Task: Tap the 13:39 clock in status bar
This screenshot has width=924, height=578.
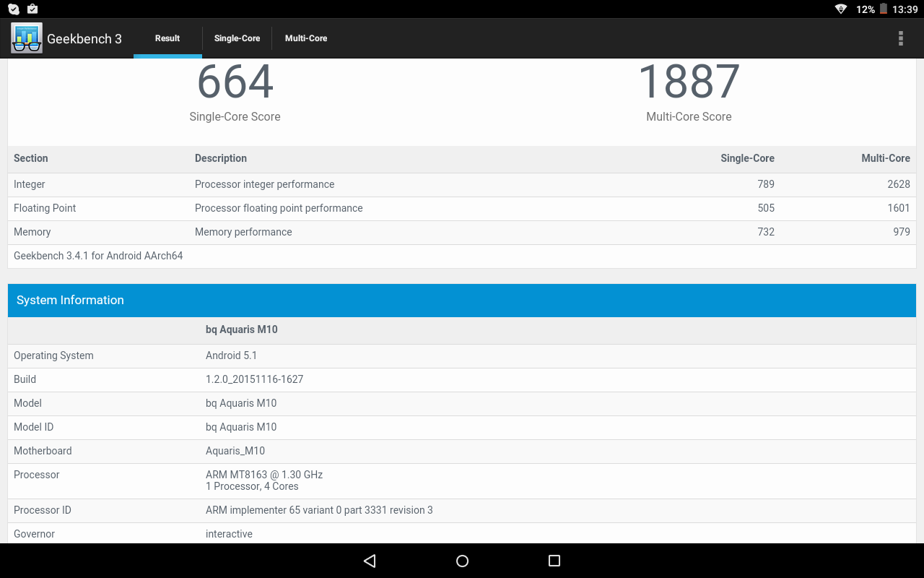Action: pyautogui.click(x=905, y=9)
